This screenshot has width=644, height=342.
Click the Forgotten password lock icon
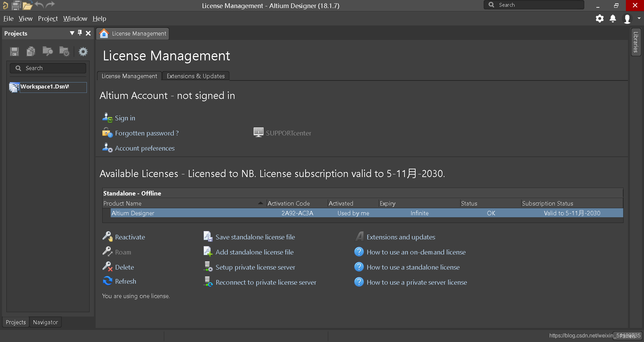tap(107, 133)
